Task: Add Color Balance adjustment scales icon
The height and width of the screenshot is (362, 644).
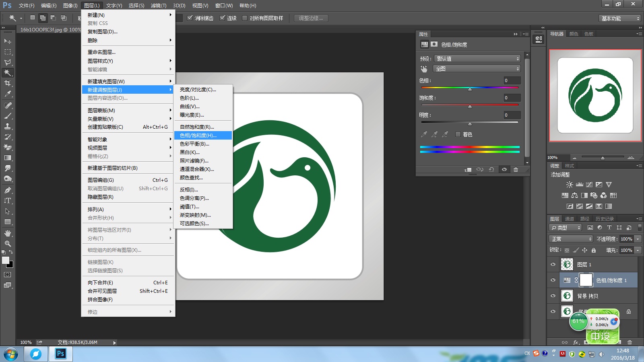Action: 574,195
